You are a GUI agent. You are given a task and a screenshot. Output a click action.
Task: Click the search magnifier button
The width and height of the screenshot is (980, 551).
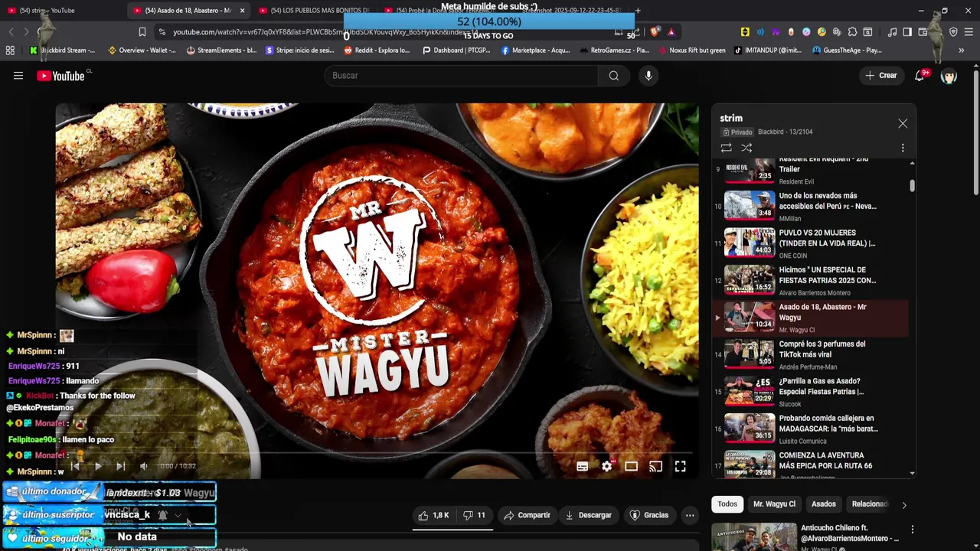613,76
